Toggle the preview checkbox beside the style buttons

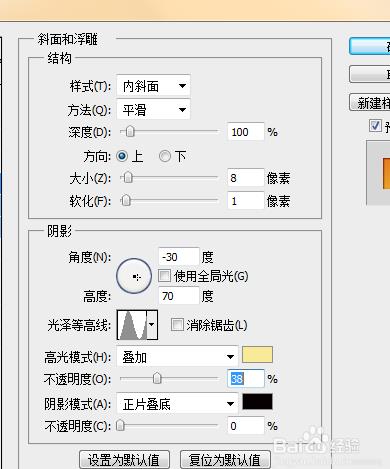pos(375,126)
